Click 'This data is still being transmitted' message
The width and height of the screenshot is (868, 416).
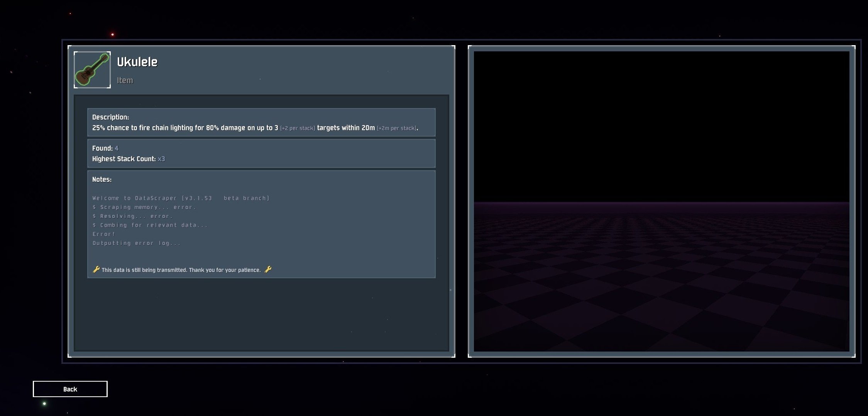tap(181, 270)
